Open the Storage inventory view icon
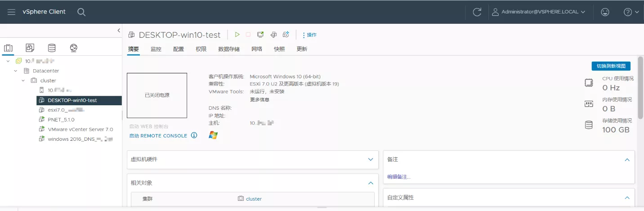 [52, 48]
